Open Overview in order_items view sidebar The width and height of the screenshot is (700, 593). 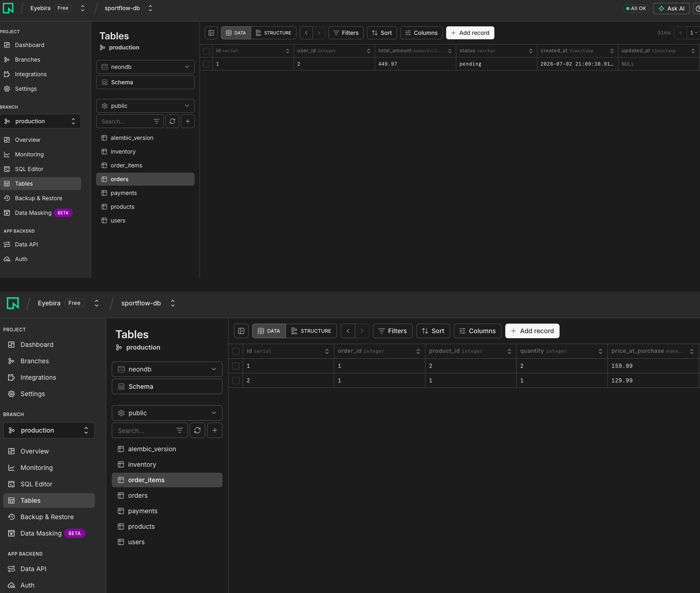click(x=35, y=451)
